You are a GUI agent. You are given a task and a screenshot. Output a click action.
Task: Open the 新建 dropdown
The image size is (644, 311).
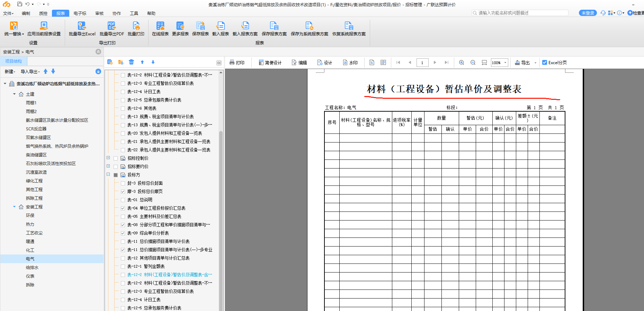[x=10, y=71]
